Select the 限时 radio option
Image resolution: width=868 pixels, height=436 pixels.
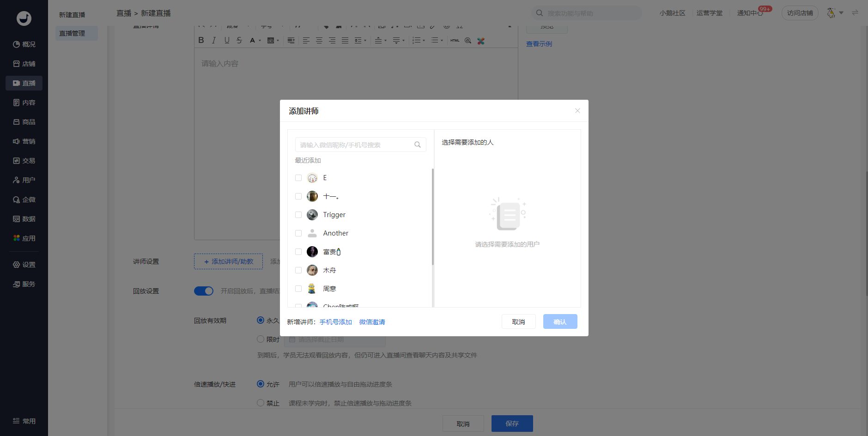(261, 339)
